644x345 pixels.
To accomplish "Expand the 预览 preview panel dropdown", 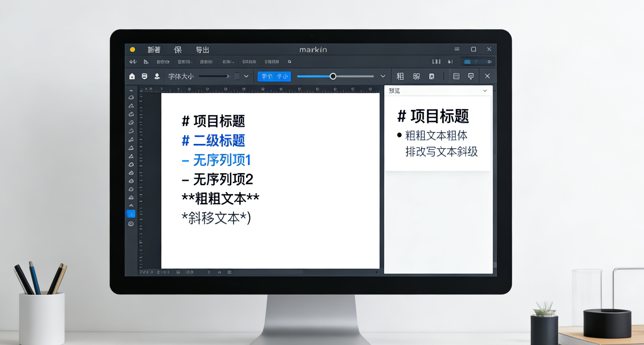I will pos(484,91).
